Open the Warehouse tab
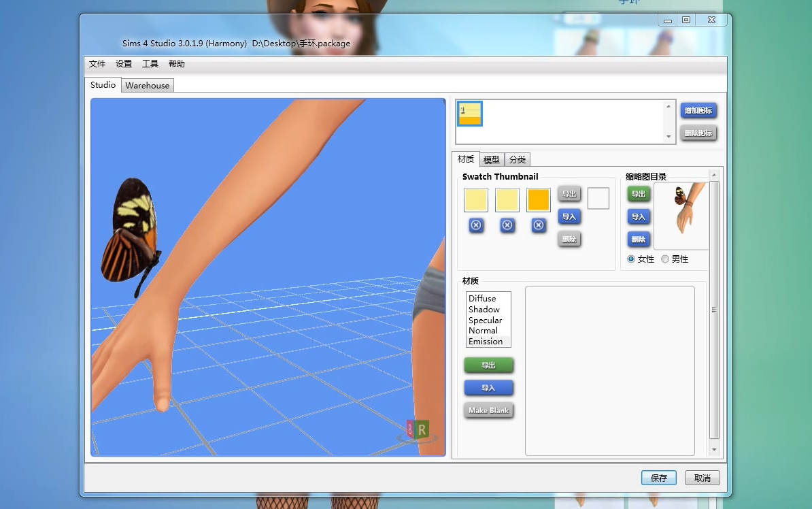The height and width of the screenshot is (509, 812). tap(147, 86)
